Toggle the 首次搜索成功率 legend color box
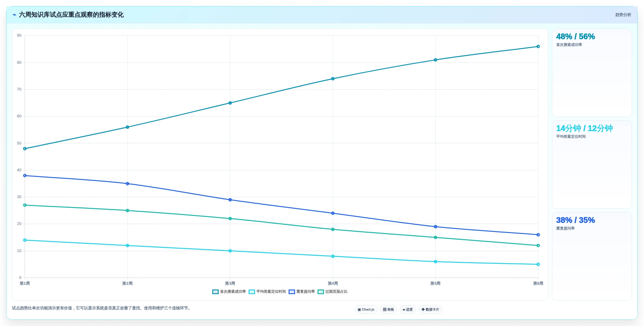This screenshot has width=644, height=326. point(215,292)
